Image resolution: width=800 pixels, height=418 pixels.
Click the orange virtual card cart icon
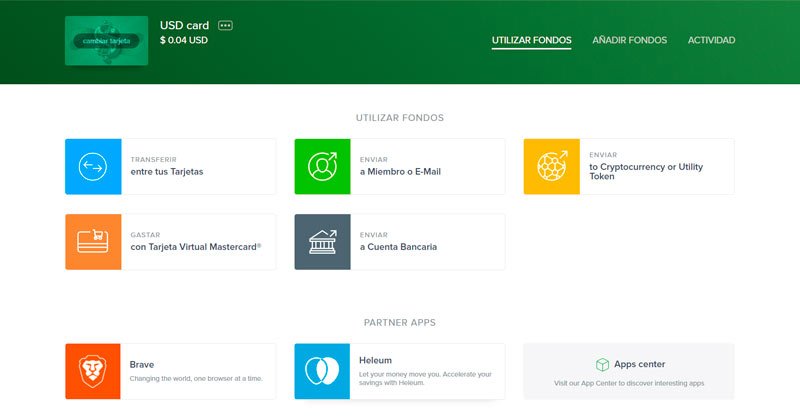[93, 242]
